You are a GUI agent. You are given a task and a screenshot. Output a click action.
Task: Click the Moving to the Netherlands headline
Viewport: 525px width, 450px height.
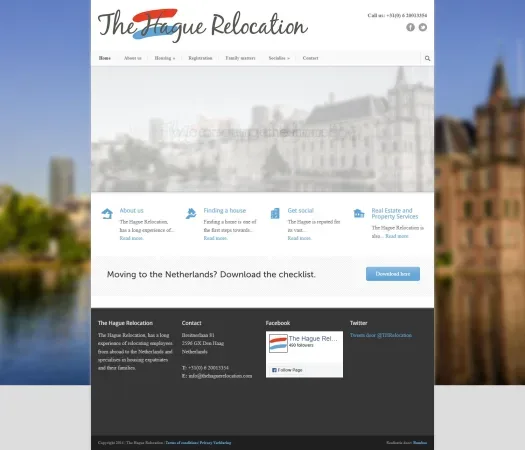click(211, 274)
